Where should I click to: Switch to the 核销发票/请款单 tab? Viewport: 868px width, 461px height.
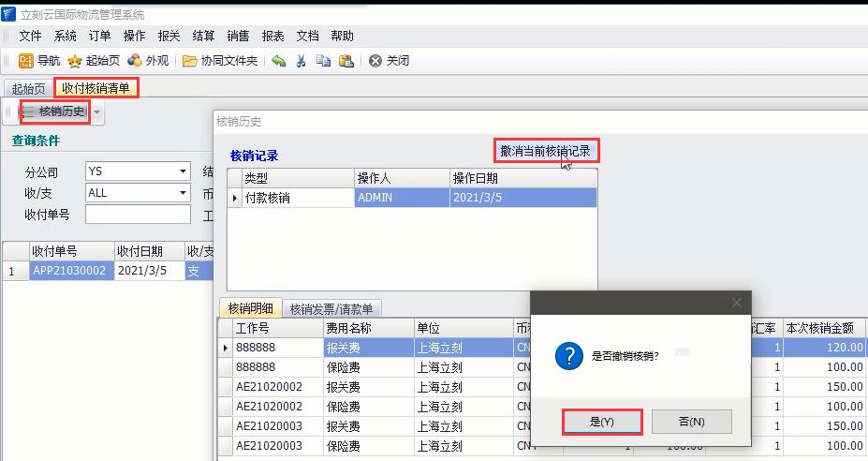coord(331,308)
